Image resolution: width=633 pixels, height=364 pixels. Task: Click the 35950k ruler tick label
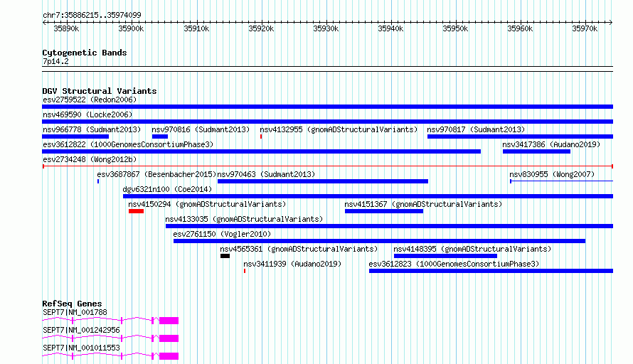pyautogui.click(x=455, y=28)
